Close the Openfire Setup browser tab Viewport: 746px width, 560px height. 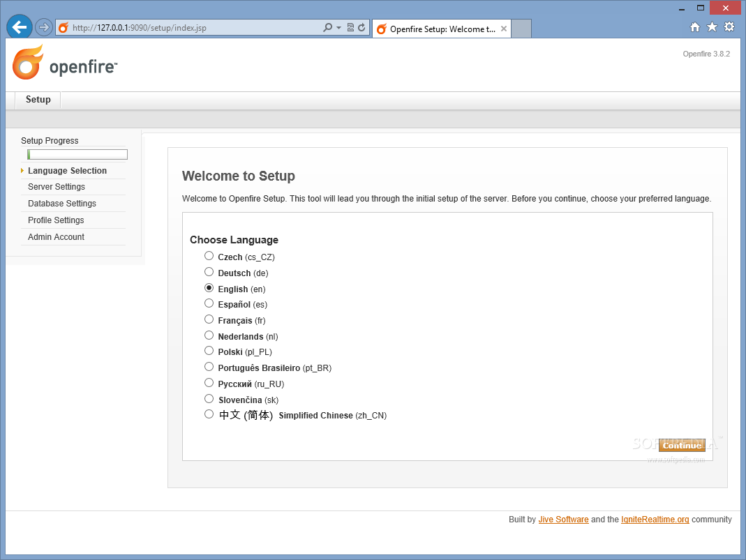tap(503, 29)
